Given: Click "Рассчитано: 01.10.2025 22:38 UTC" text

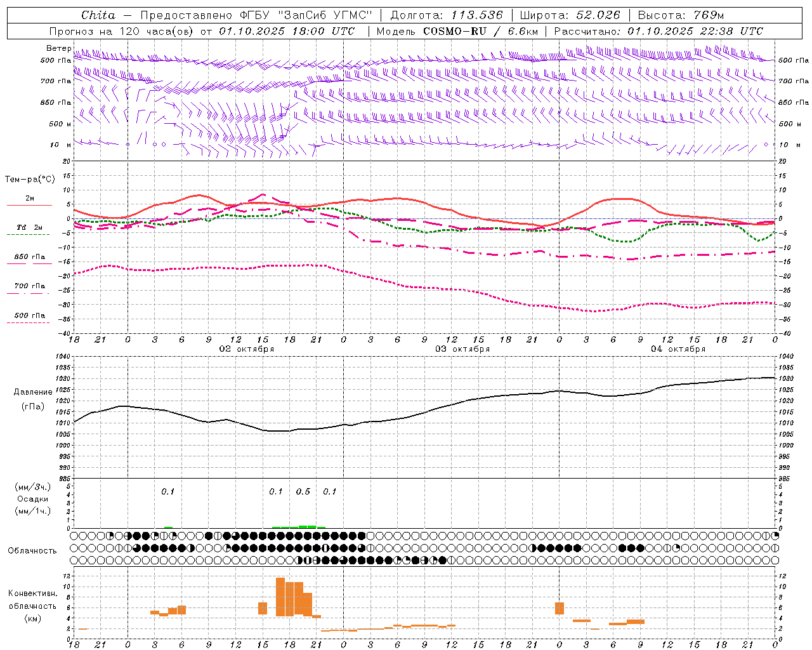Looking at the screenshot, I should tap(658, 31).
